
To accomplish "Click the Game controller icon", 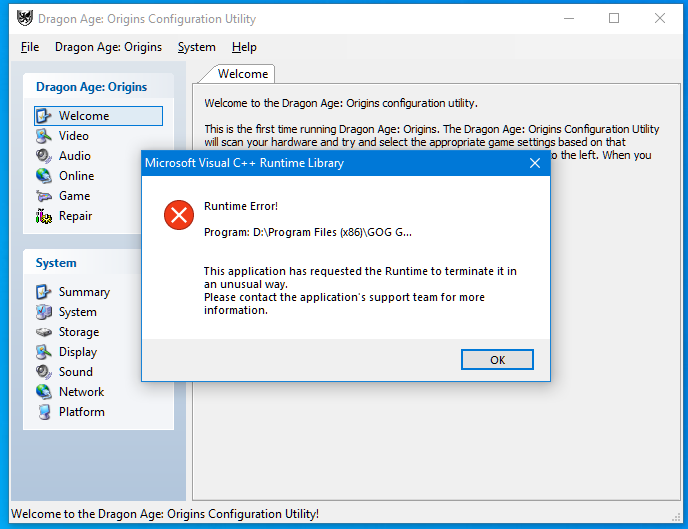I will [x=43, y=196].
